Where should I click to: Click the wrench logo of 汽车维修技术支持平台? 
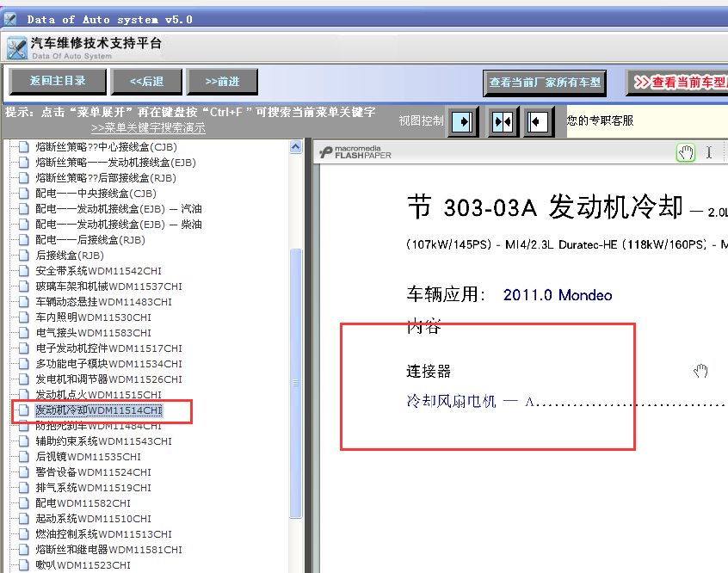[17, 48]
